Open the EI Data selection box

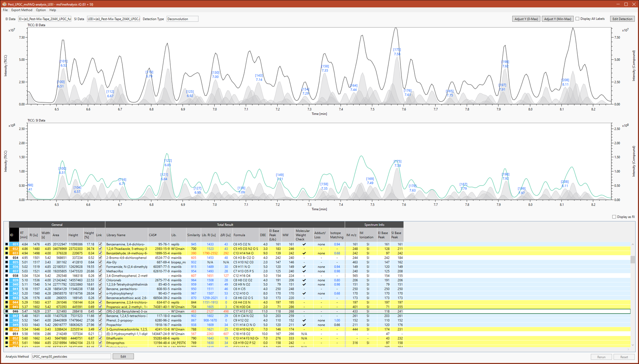(45, 19)
